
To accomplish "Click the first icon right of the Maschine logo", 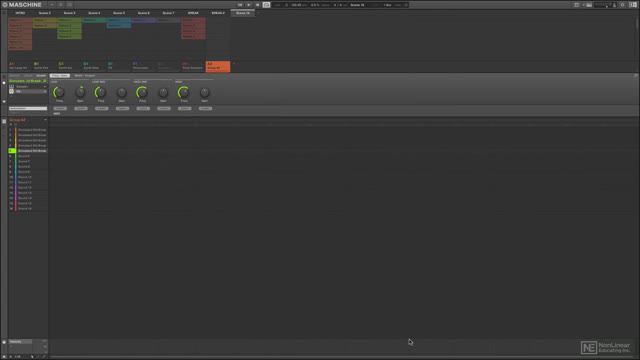I will point(52,5).
